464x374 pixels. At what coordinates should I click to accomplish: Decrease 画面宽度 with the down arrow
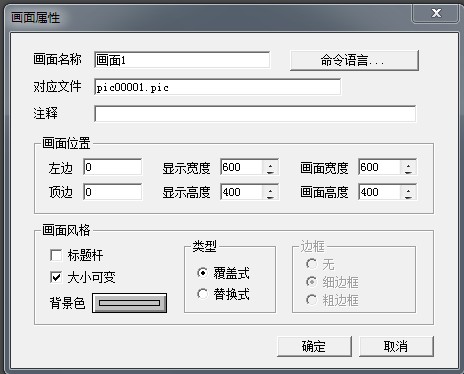(408, 171)
